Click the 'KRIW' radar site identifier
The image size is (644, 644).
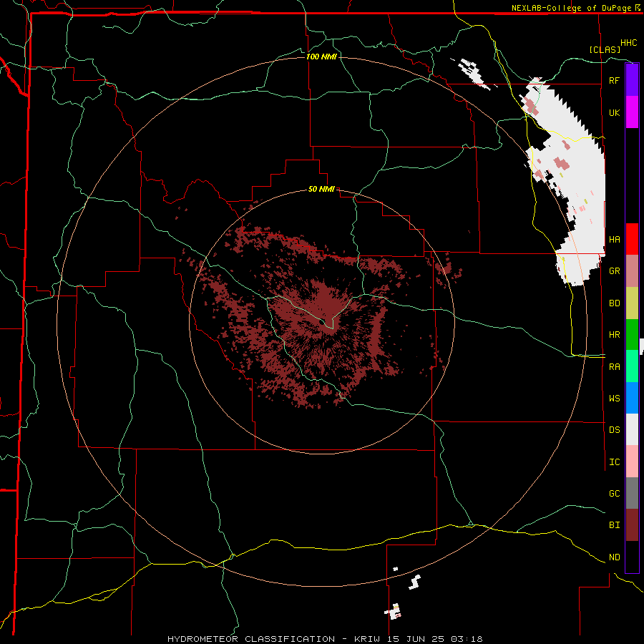[x=365, y=639]
